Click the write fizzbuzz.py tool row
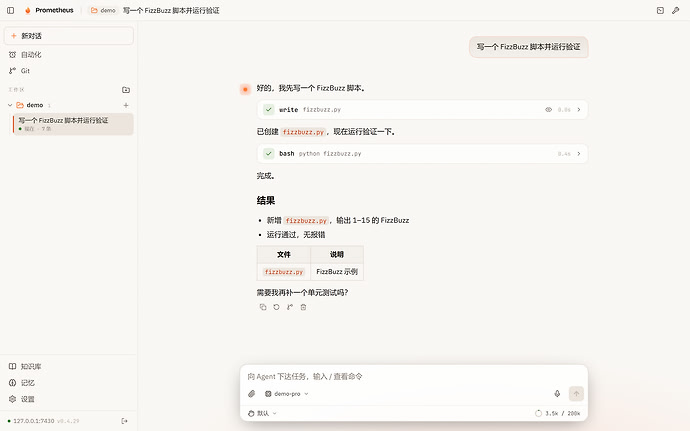 click(x=422, y=110)
